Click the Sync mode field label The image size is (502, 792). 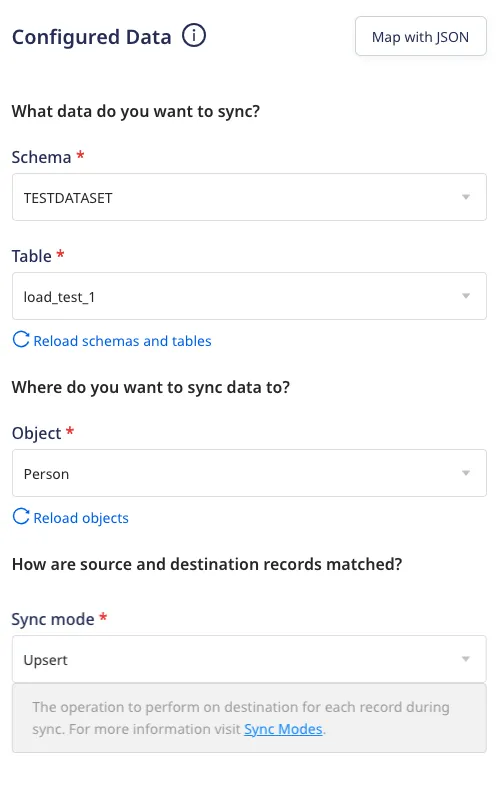pyautogui.click(x=53, y=619)
